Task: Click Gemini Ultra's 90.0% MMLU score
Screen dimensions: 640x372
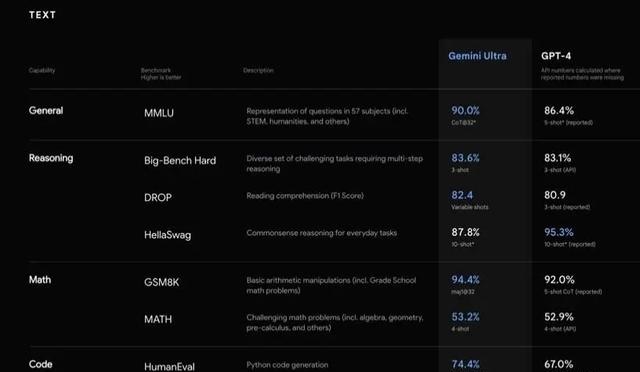Action: 465,111
